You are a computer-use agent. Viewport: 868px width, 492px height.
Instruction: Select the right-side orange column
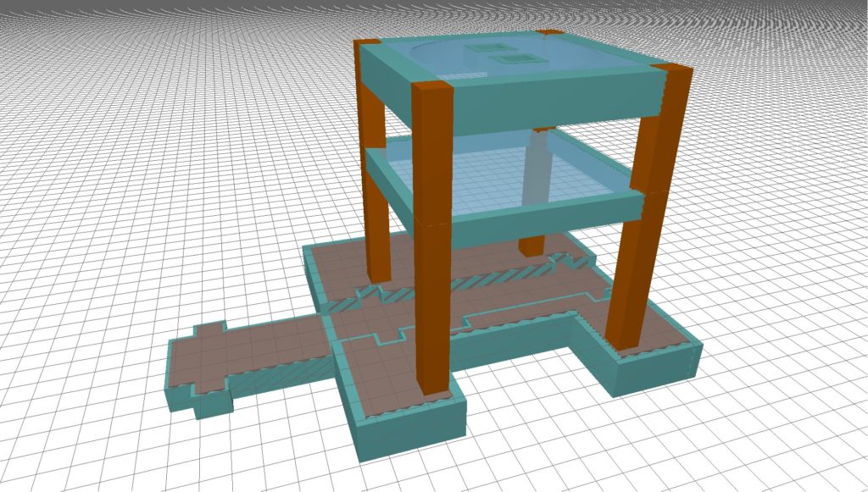648,207
